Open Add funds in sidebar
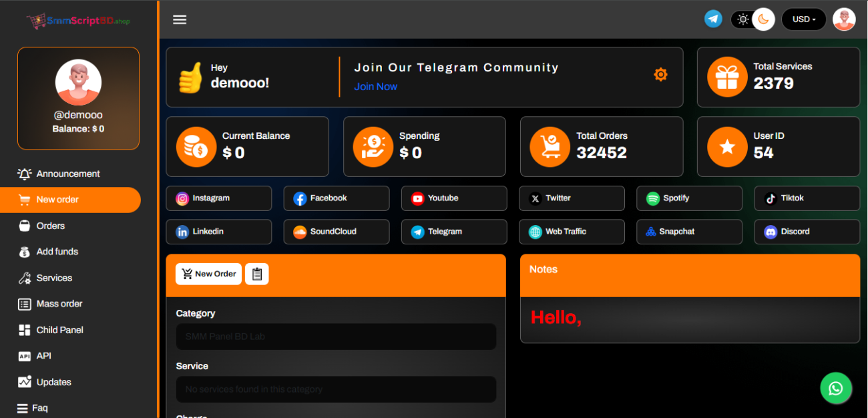The image size is (868, 418). pyautogui.click(x=57, y=252)
